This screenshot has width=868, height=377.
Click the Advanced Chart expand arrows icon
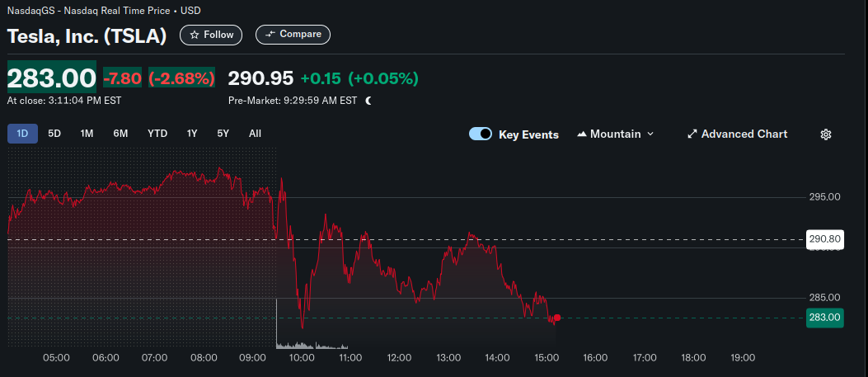point(692,134)
